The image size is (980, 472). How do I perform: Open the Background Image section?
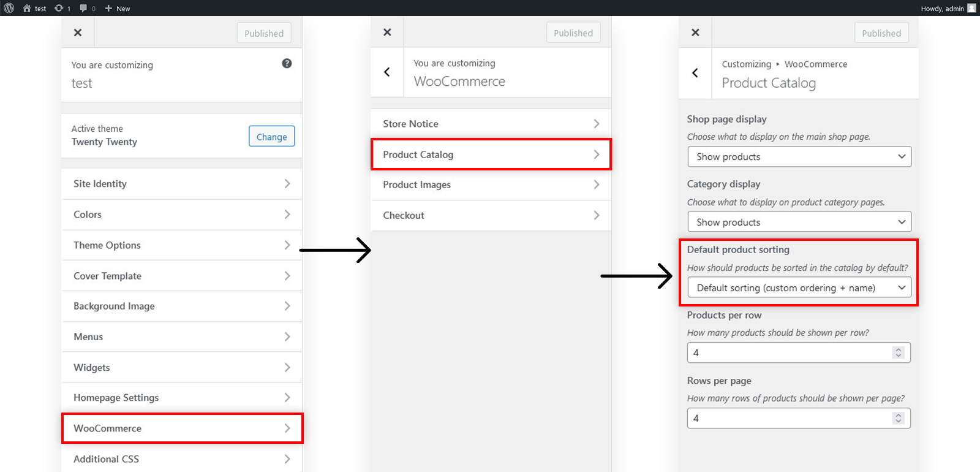tap(182, 306)
